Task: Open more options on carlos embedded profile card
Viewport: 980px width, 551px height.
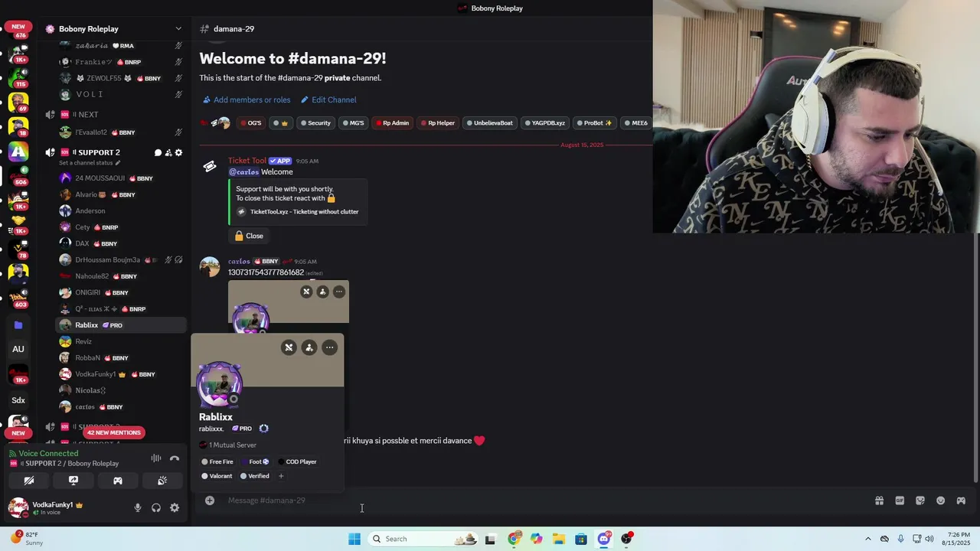Action: click(x=339, y=292)
